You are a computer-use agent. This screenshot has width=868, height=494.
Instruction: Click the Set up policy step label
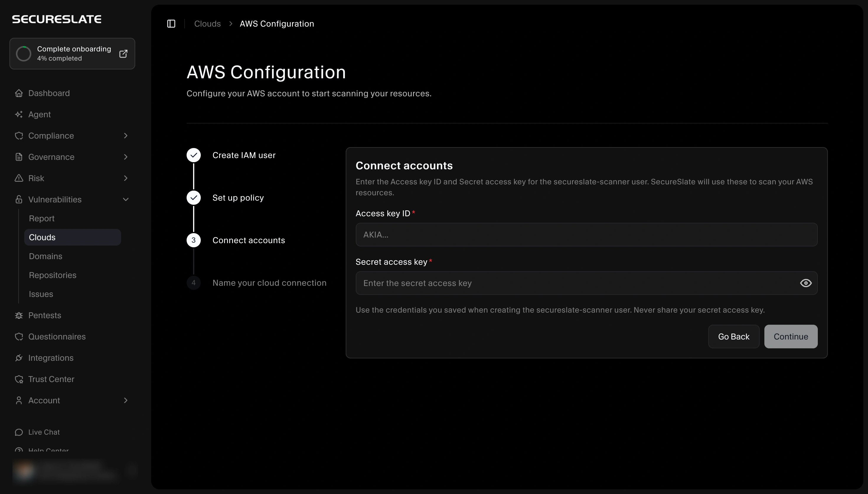click(x=238, y=198)
